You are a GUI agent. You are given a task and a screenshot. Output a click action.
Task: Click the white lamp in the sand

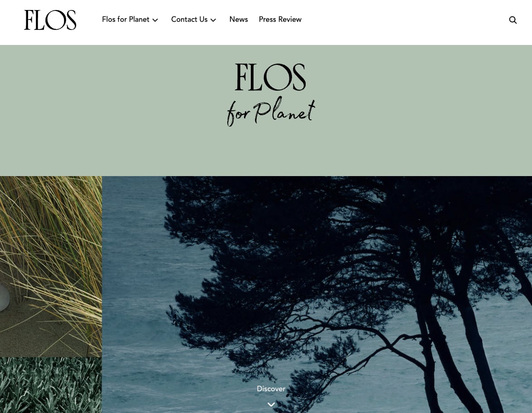(x=4, y=298)
